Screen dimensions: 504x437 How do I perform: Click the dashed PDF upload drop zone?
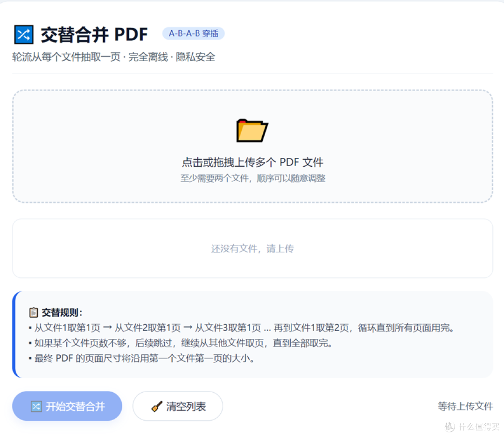252,146
